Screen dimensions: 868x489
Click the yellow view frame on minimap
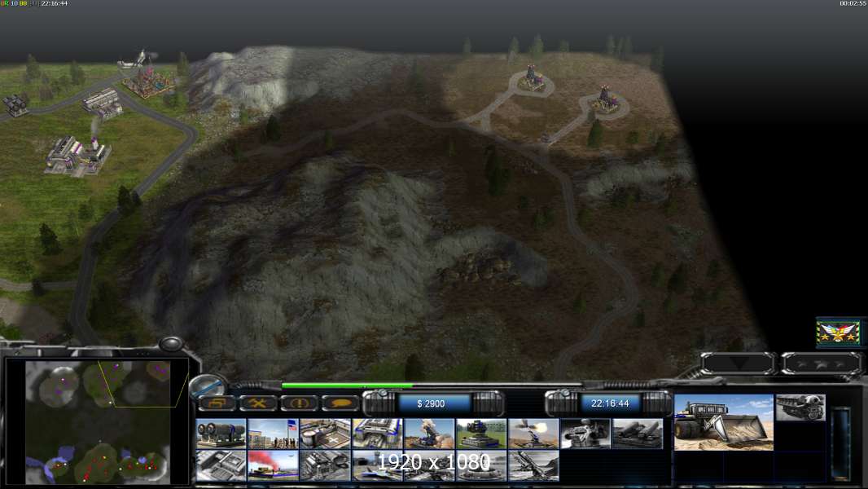click(x=145, y=384)
